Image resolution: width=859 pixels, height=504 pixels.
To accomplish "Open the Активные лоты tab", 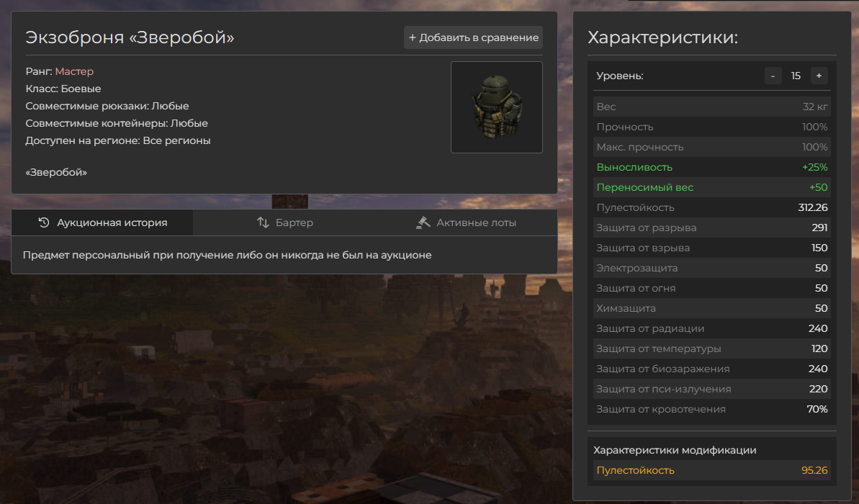I will [467, 222].
